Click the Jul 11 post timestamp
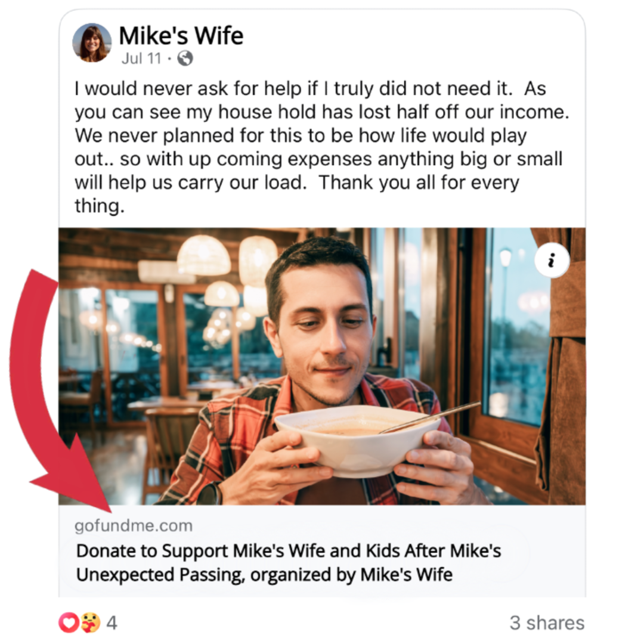 click(141, 58)
